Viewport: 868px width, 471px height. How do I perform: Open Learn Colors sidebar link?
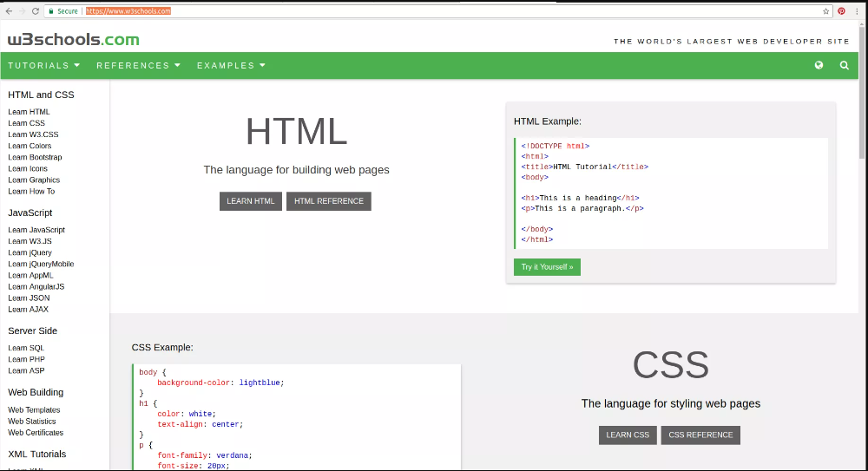click(x=30, y=146)
